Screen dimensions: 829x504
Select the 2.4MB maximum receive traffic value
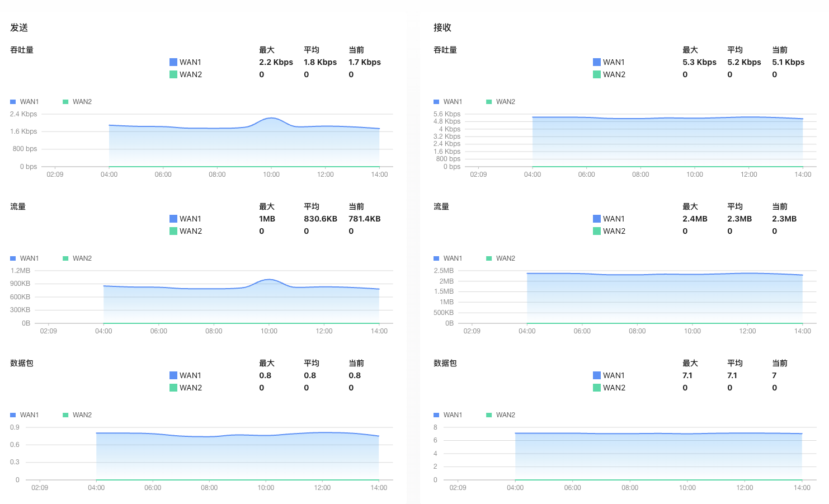[695, 219]
